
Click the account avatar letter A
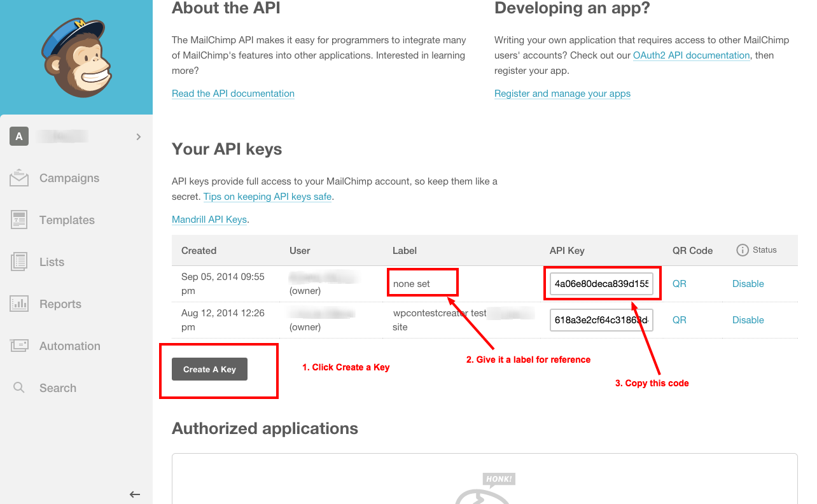point(19,136)
